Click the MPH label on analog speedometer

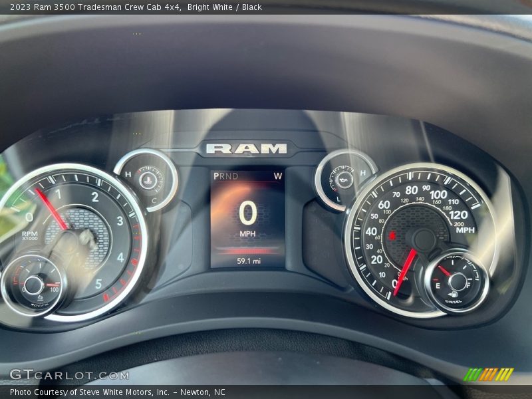[x=465, y=230]
